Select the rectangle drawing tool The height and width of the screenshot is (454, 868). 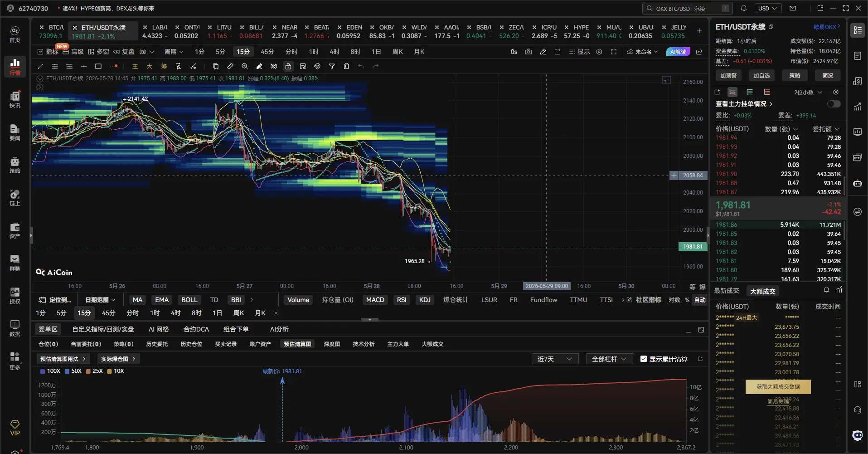[x=98, y=66]
